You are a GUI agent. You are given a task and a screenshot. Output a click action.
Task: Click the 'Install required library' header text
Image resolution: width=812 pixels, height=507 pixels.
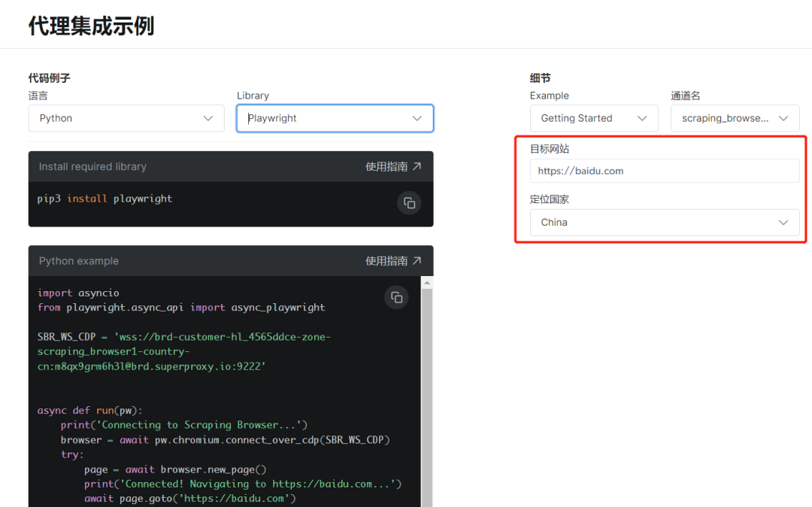coord(92,166)
